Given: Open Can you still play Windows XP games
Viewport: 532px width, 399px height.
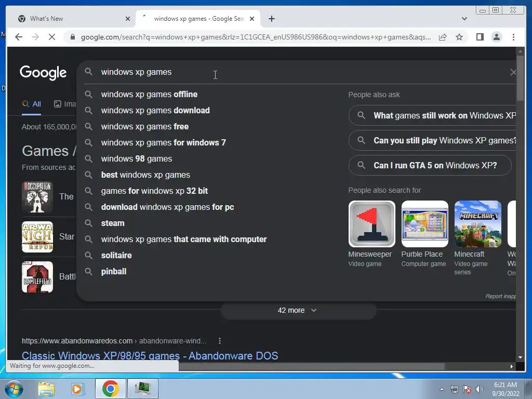Looking at the screenshot, I should (432, 140).
